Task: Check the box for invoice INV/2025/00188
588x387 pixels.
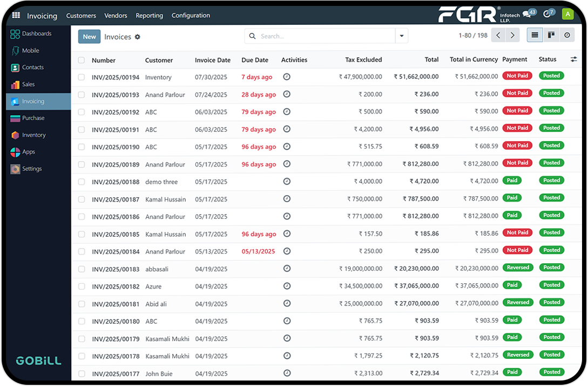Action: [82, 182]
